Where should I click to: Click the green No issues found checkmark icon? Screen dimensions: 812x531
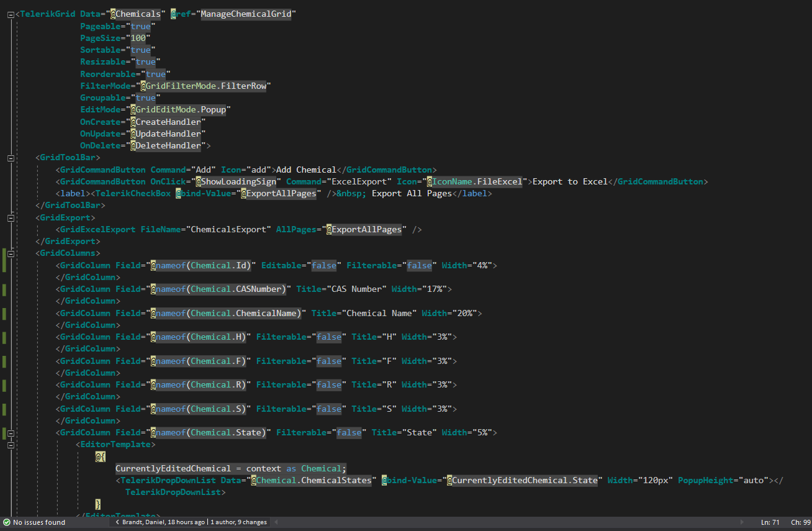(x=6, y=522)
